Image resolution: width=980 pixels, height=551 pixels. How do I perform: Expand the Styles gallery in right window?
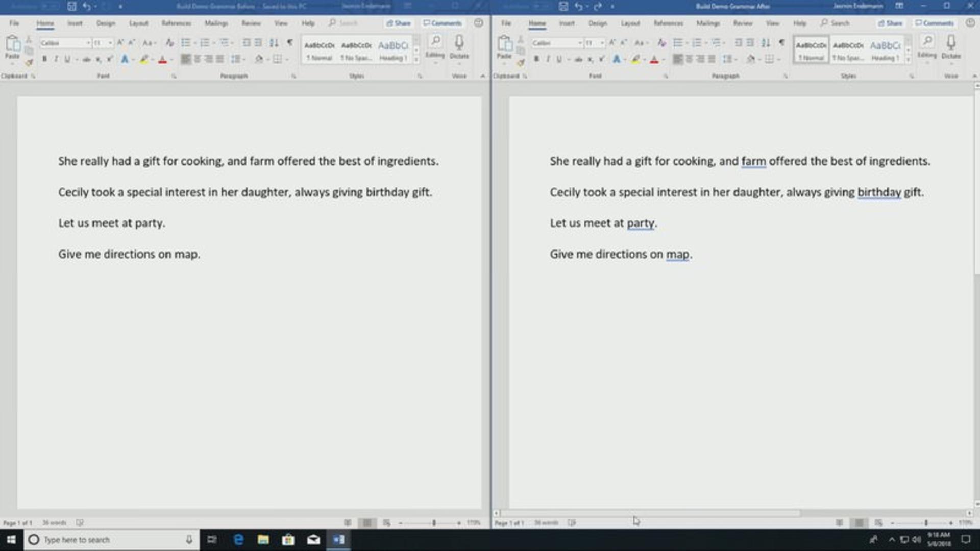pos(908,60)
